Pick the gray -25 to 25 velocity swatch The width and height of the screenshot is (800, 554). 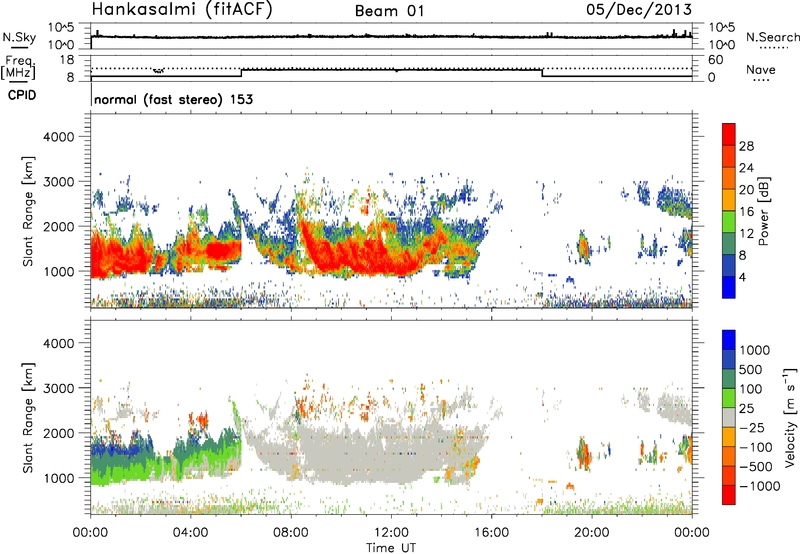click(729, 417)
